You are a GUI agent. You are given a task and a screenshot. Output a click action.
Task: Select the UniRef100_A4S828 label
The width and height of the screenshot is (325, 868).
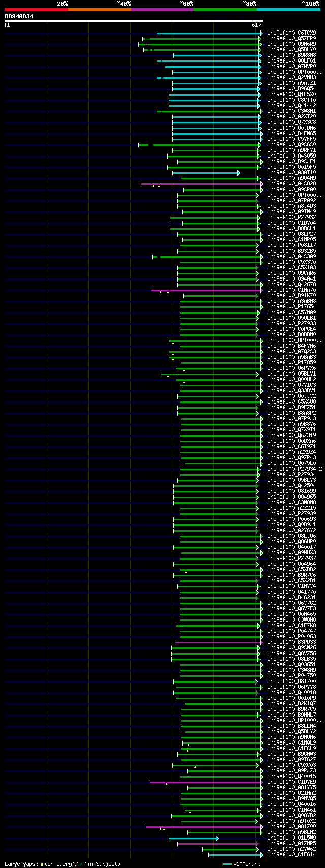(x=291, y=184)
